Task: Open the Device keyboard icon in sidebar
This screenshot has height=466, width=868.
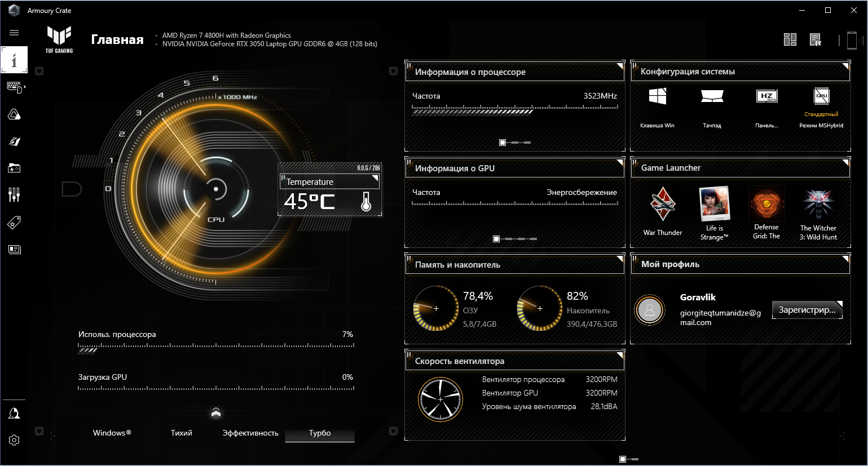Action: coord(14,87)
